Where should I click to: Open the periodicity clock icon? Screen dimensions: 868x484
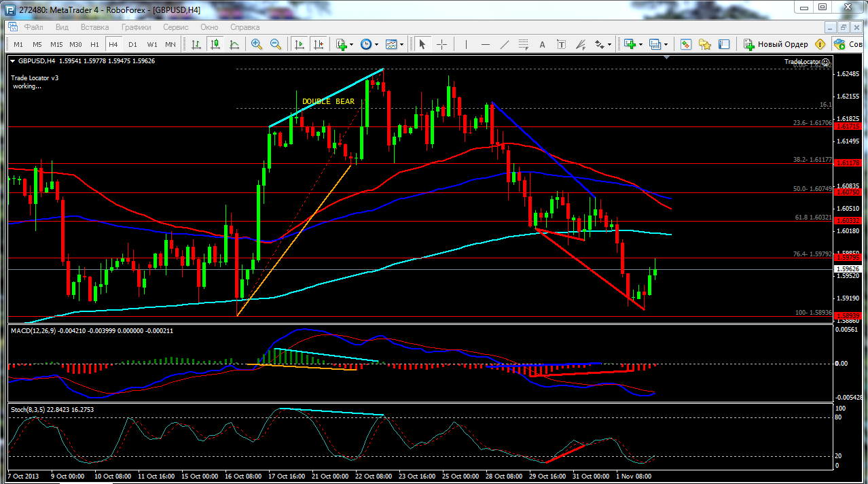point(366,44)
